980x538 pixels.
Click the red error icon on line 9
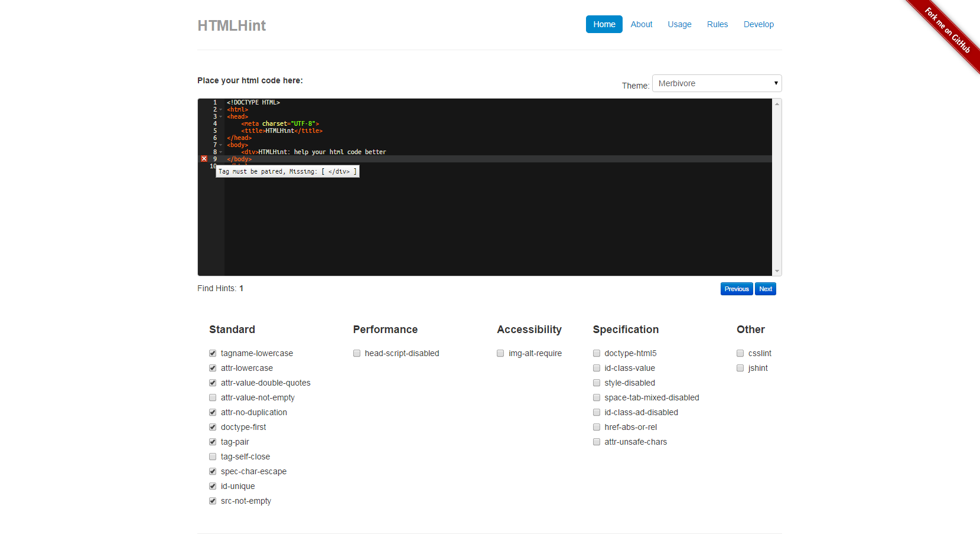pyautogui.click(x=204, y=159)
